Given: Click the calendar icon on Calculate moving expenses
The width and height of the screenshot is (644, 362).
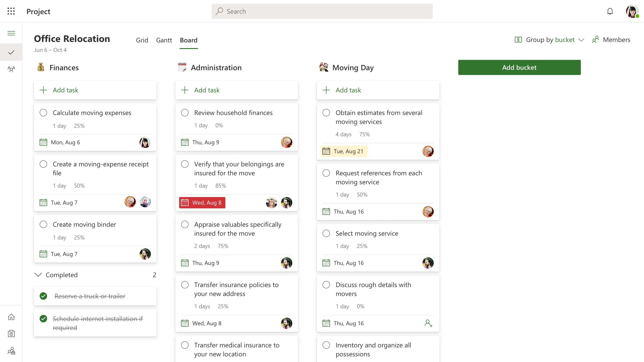Looking at the screenshot, I should [43, 142].
